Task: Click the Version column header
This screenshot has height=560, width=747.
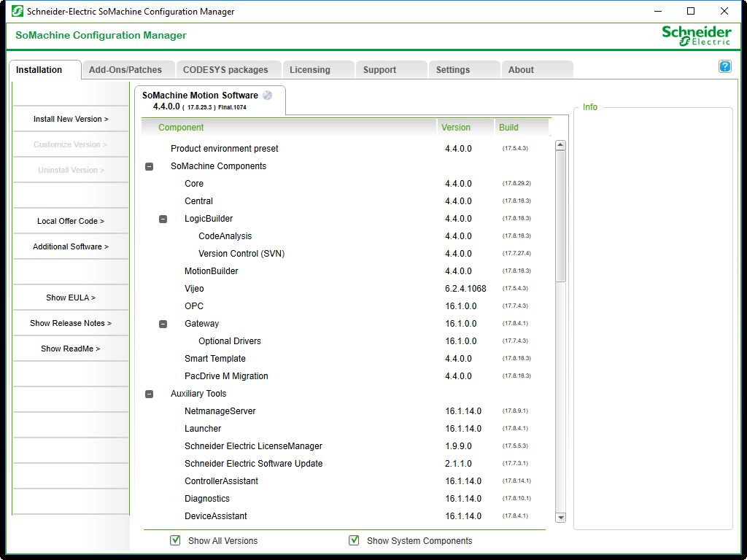Action: point(465,128)
